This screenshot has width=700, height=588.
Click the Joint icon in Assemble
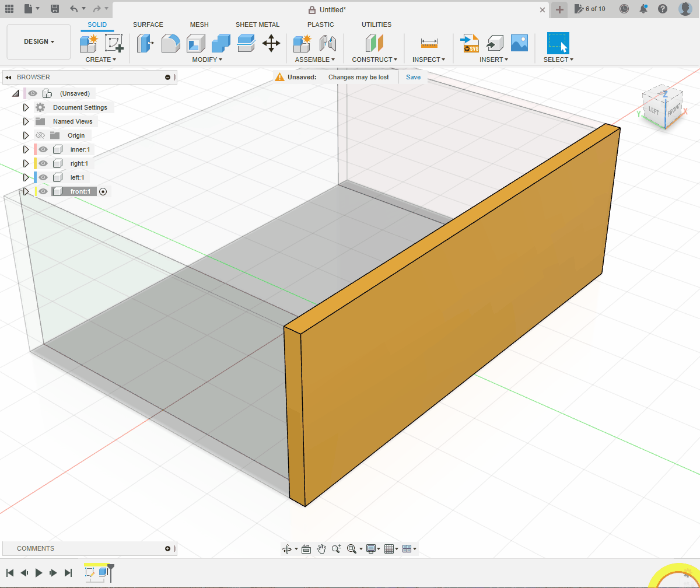(328, 43)
